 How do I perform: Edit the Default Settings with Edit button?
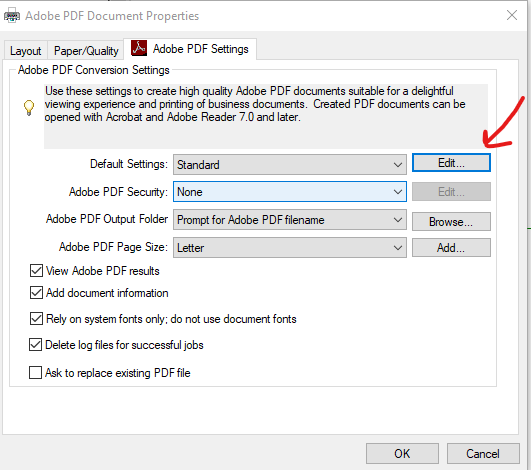451,163
